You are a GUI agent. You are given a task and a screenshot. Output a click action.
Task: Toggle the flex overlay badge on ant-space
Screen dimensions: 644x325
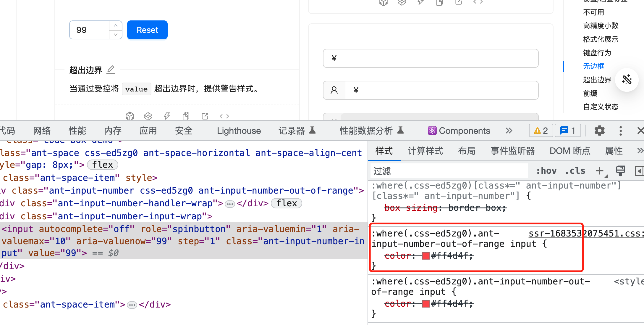[x=102, y=165]
